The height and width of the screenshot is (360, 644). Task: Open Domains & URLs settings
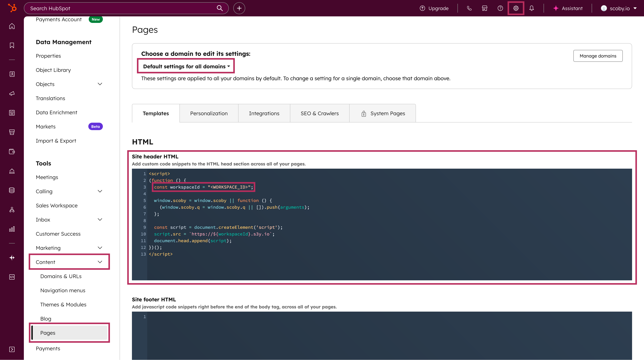(x=61, y=276)
